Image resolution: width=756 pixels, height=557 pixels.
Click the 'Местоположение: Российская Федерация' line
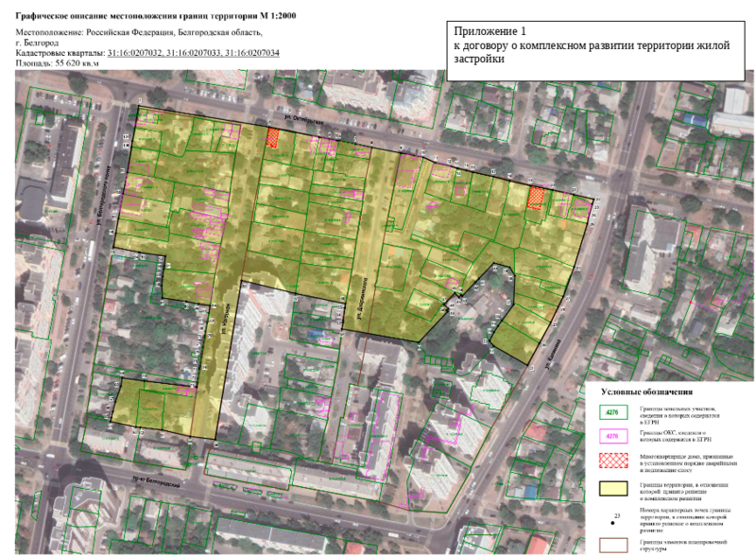tap(139, 33)
